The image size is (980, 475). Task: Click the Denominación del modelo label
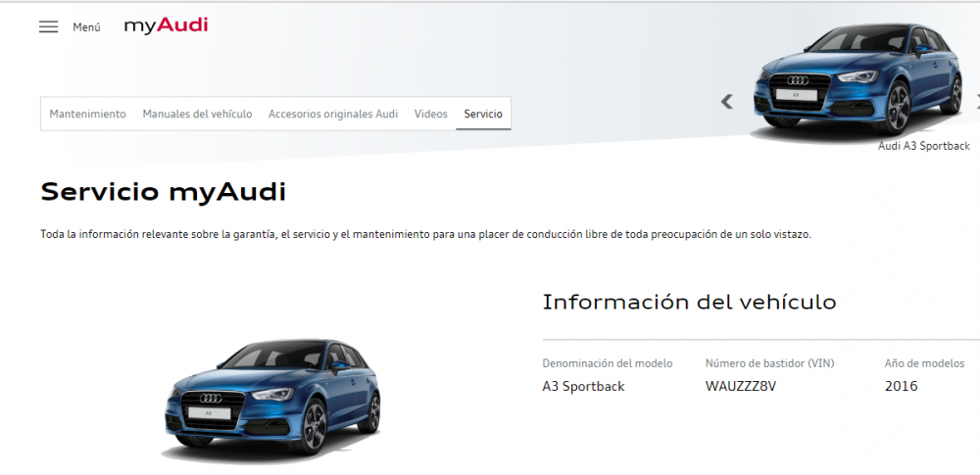pos(608,363)
